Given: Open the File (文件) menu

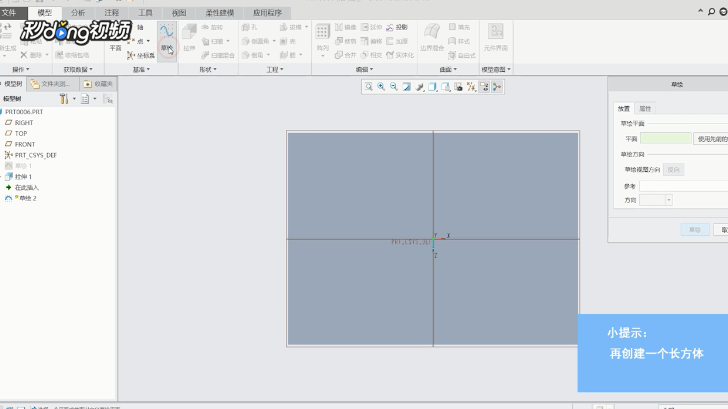Looking at the screenshot, I should pyautogui.click(x=10, y=13).
